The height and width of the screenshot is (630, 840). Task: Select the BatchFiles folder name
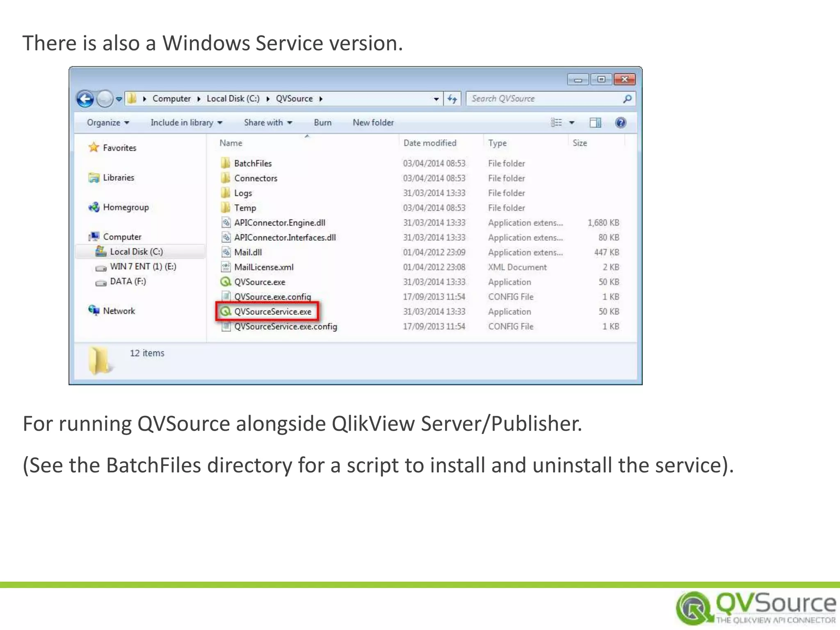(x=253, y=163)
